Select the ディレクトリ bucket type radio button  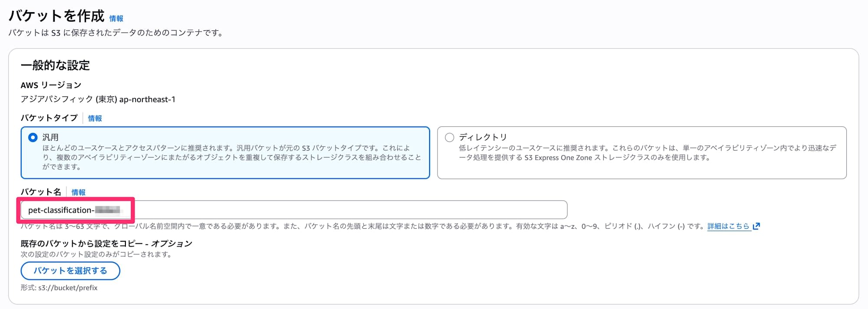point(450,138)
